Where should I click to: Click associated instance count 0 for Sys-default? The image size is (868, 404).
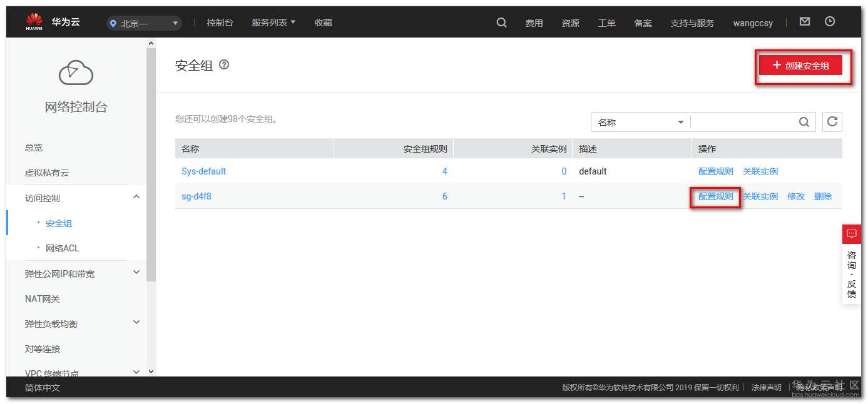[564, 171]
